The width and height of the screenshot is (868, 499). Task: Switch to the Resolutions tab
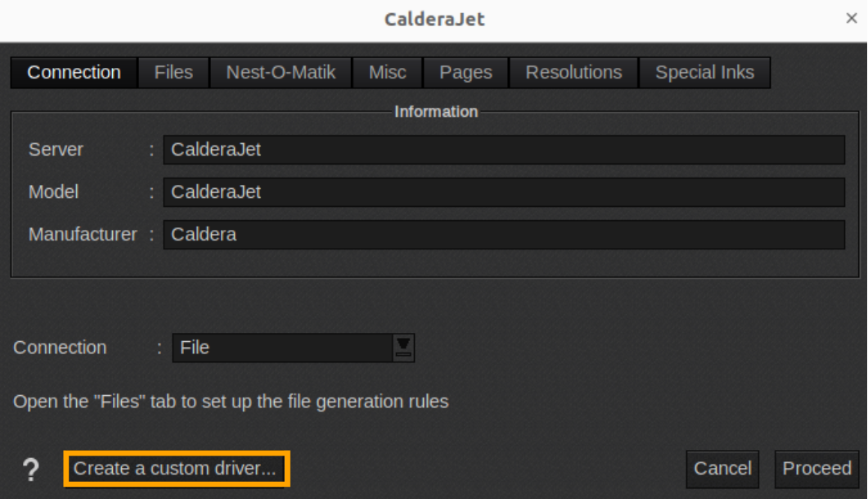[x=573, y=72]
